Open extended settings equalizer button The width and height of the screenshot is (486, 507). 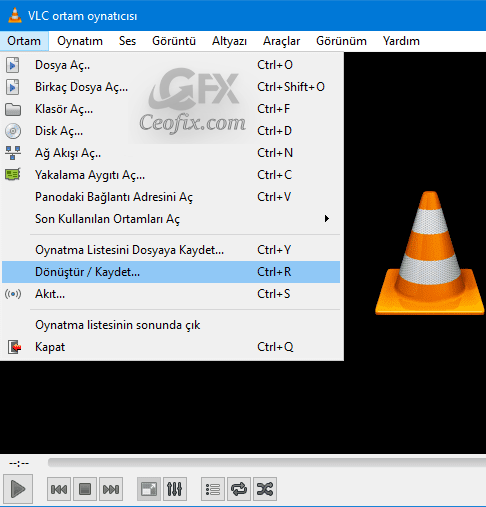175,489
